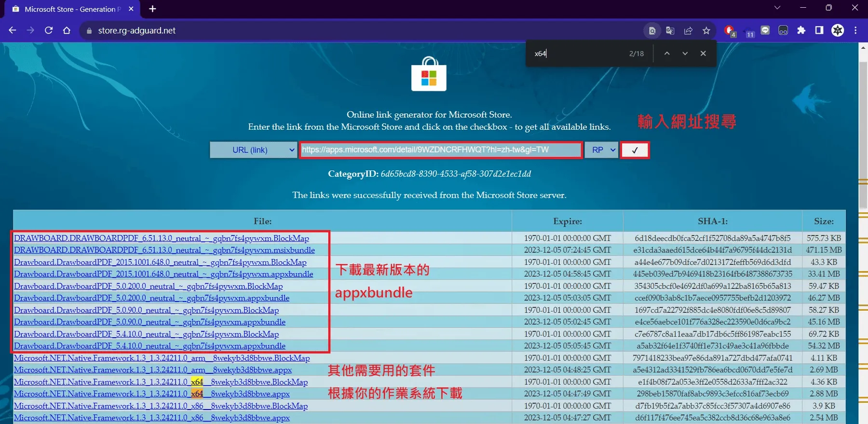Toggle the browser side panel

819,30
